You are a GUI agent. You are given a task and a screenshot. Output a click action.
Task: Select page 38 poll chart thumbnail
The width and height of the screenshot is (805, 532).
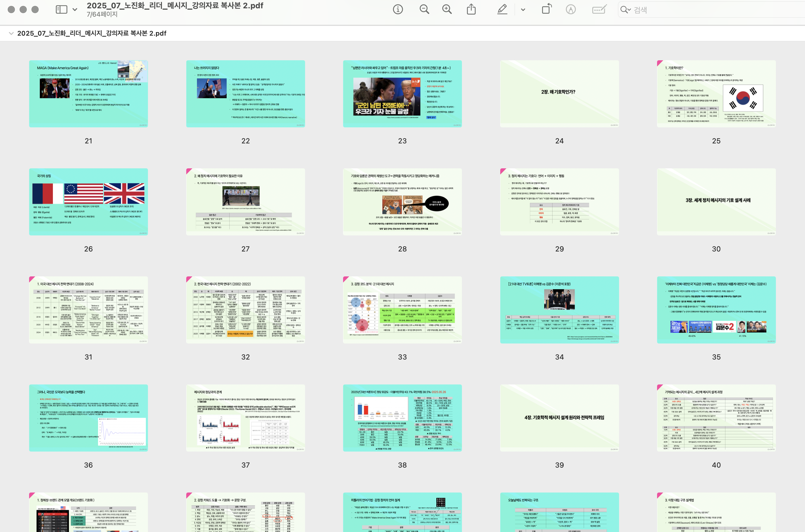point(402,418)
